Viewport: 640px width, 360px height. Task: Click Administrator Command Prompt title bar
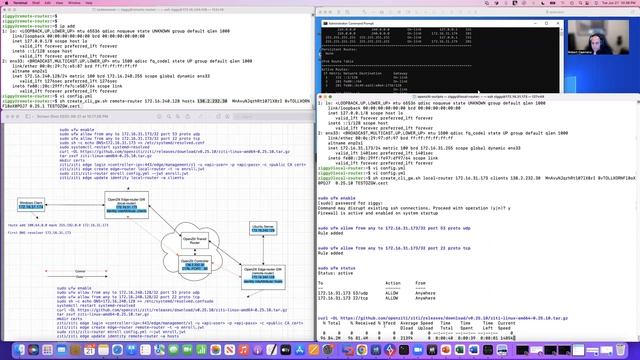[x=441, y=24]
